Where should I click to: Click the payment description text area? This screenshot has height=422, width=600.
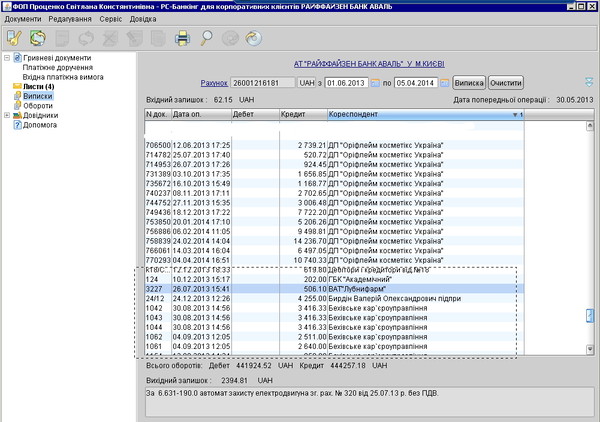coord(370,402)
